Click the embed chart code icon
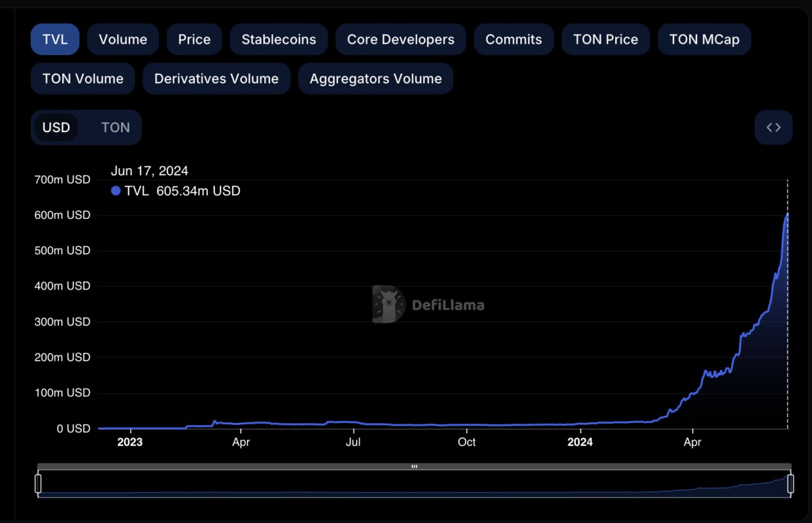 773,127
